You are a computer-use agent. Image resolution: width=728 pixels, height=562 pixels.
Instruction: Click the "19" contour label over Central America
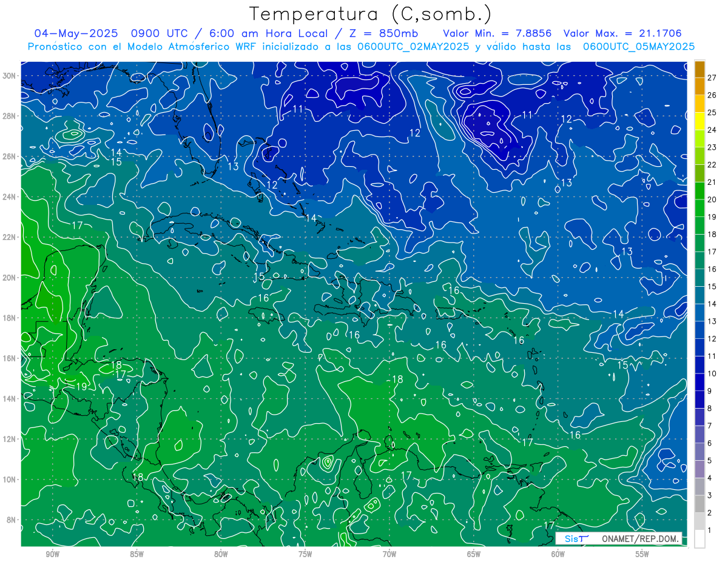[x=81, y=386]
